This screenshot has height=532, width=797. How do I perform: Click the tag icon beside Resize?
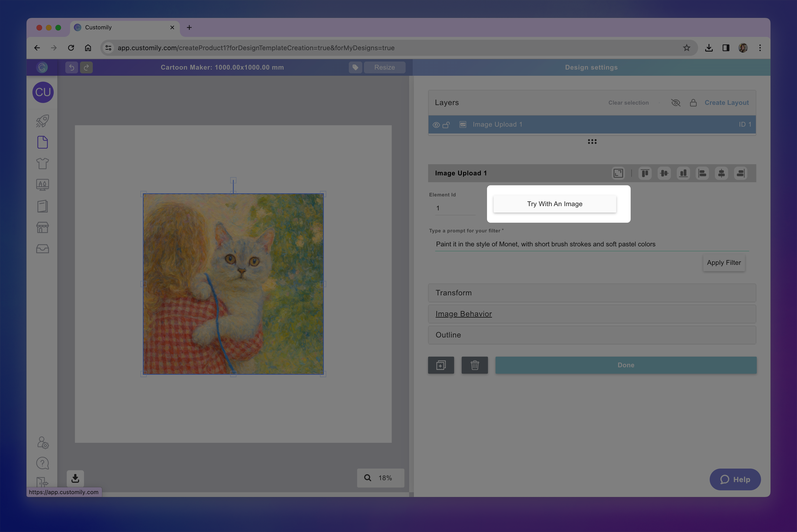point(355,67)
